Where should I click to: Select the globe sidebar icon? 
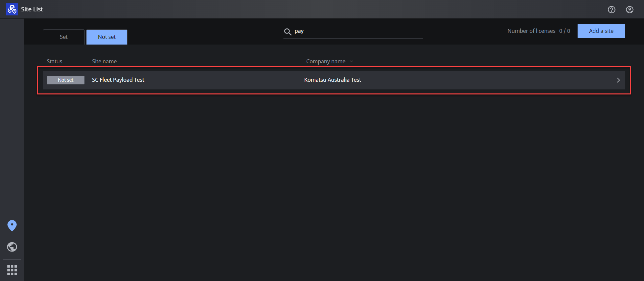pyautogui.click(x=12, y=247)
